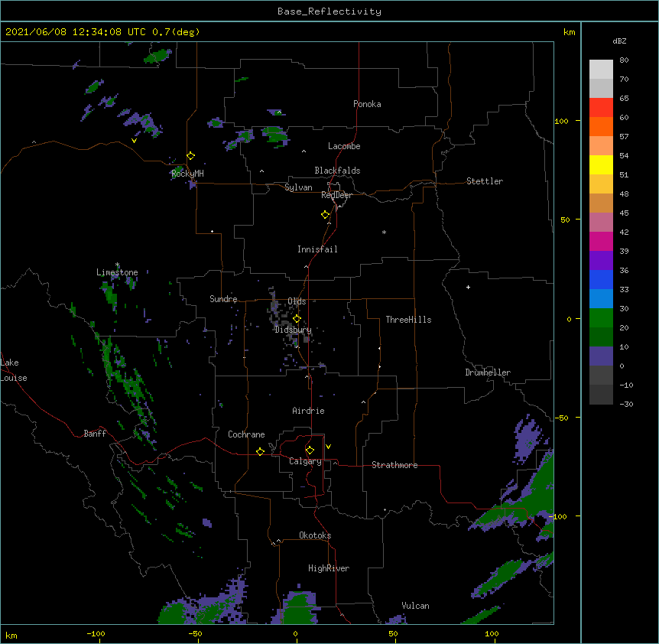Select the purple 39-36 dBZ legend swatch
This screenshot has width=659, height=644.
pyautogui.click(x=601, y=261)
